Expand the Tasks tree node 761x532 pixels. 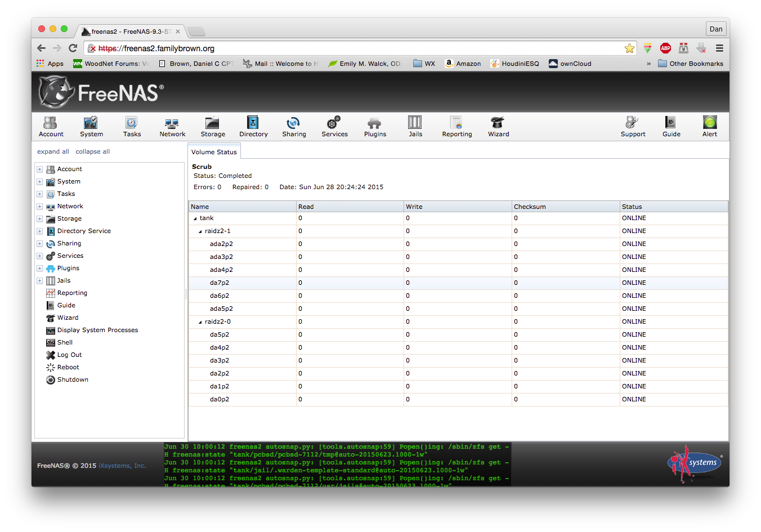[x=40, y=194]
